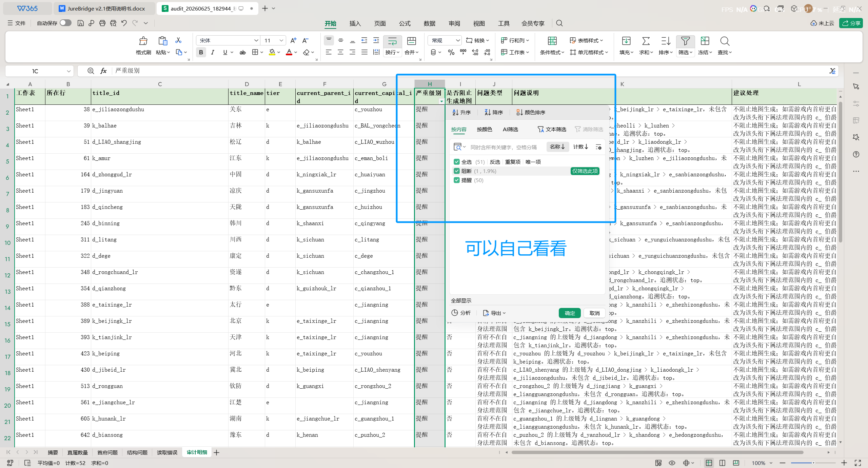Click the Conditional Formatting icon

[552, 41]
